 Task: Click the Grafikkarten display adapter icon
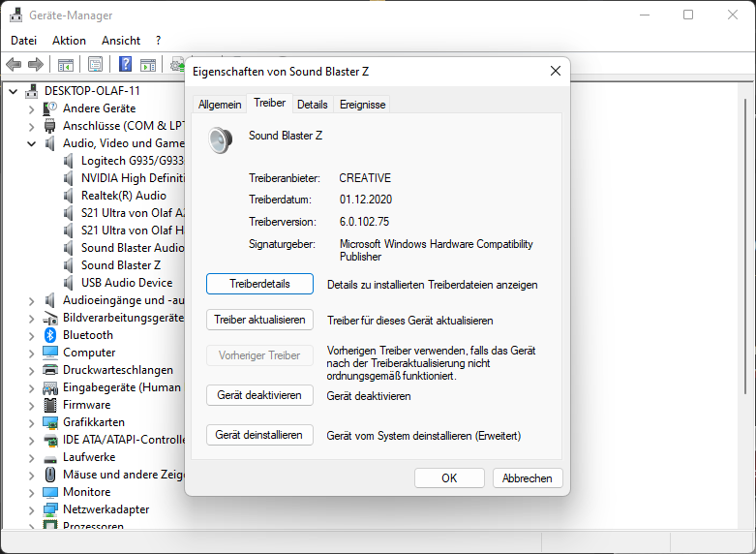point(50,422)
